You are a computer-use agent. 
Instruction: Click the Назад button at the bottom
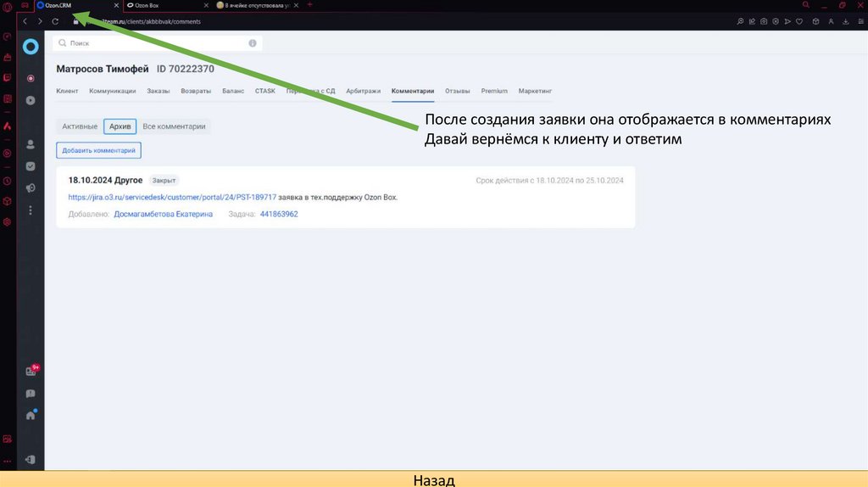point(434,480)
